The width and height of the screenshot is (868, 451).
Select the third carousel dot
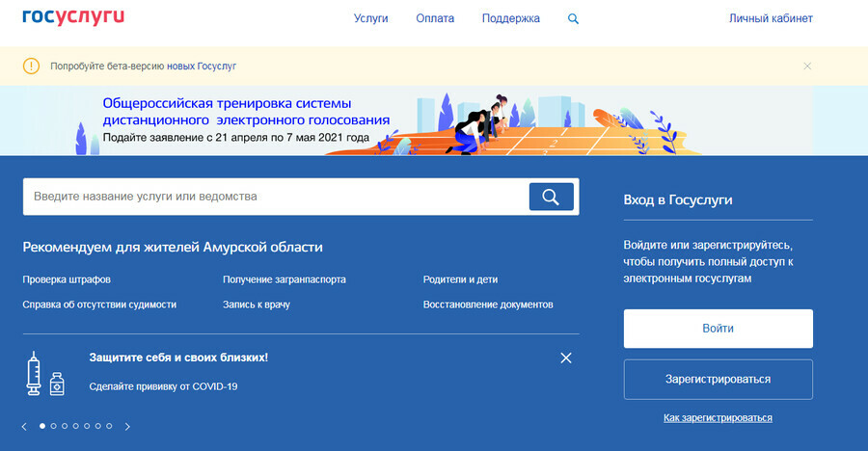[65, 426]
